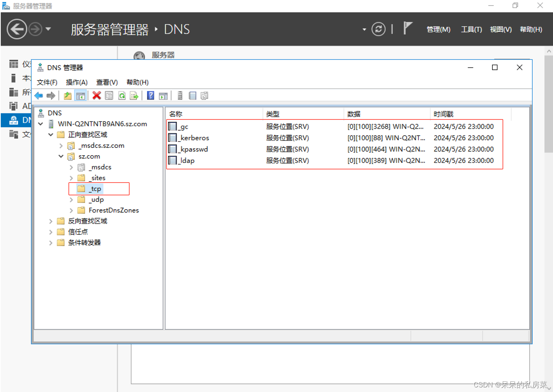Open 管理(M) menu in Server Manager
Screen dimensions: 553x392
pyautogui.click(x=438, y=30)
